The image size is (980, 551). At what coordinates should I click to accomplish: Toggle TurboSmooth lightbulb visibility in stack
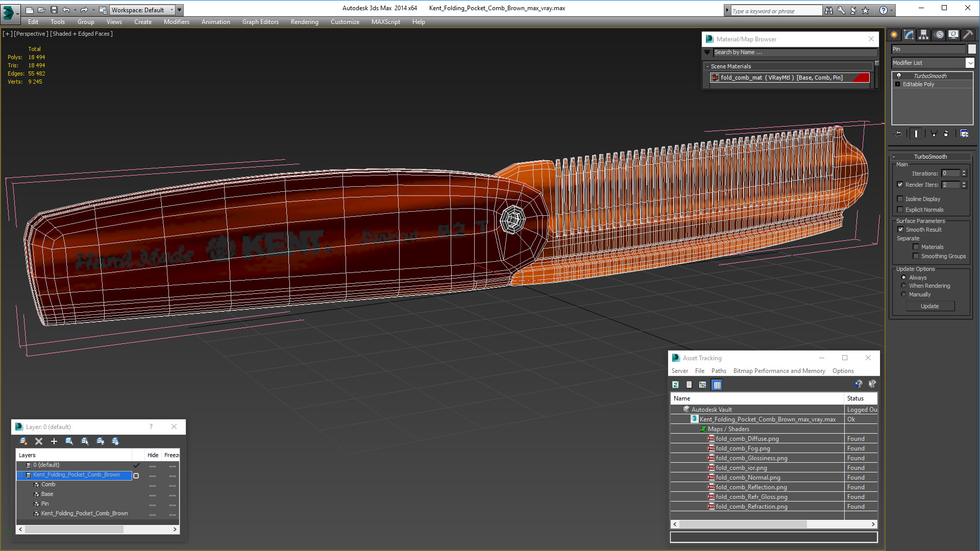(x=898, y=76)
